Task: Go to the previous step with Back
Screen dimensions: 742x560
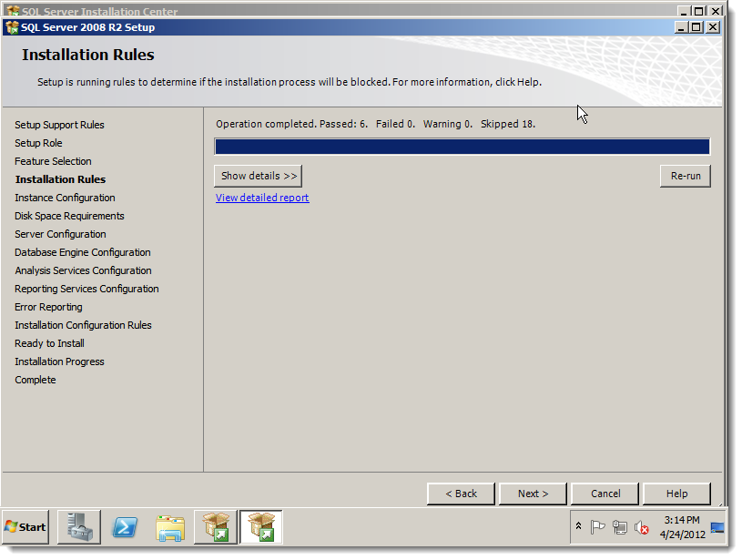Action: (461, 494)
